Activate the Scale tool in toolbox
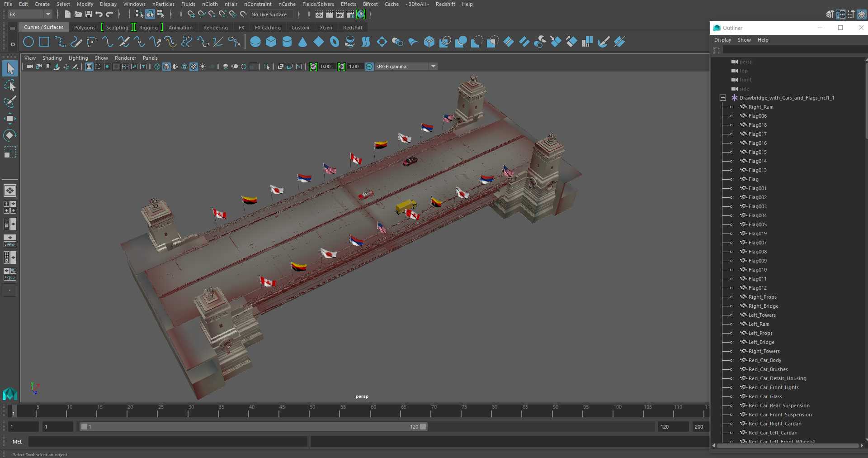Viewport: 868px width, 458px height. (10, 152)
